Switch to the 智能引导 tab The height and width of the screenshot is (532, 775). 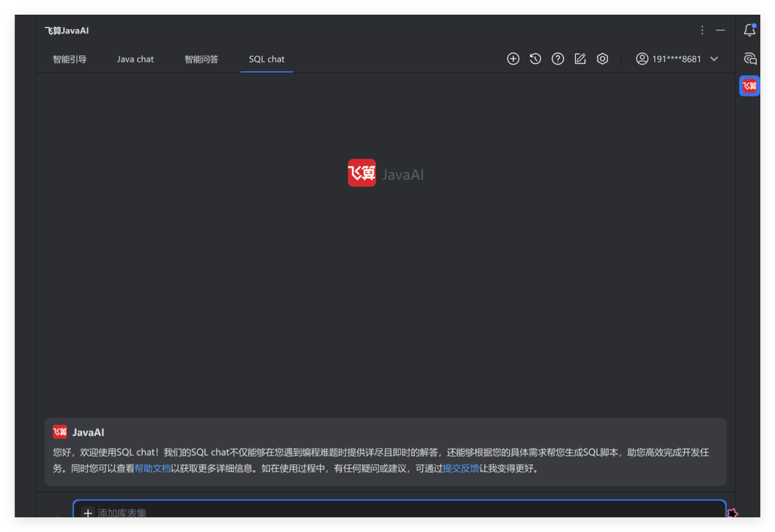tap(70, 59)
